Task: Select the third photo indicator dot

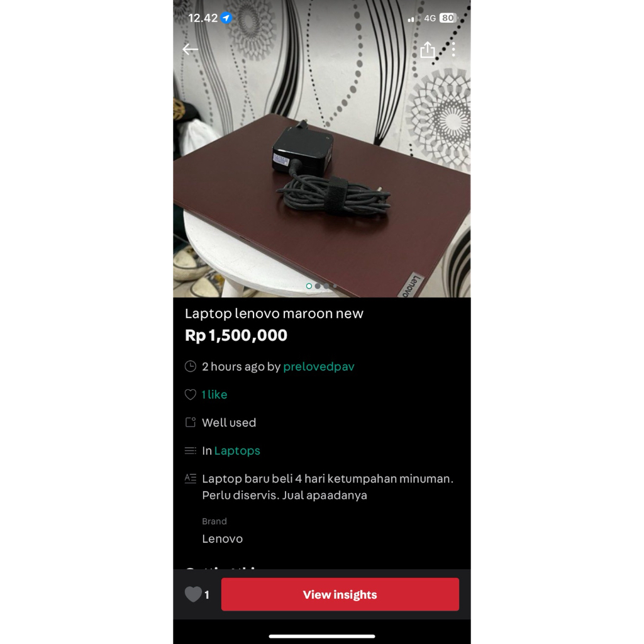Action: point(326,286)
